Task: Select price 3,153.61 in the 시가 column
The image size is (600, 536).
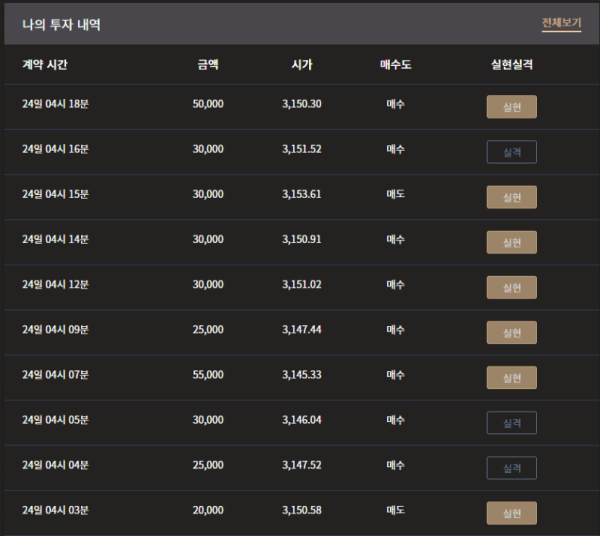Action: coord(302,194)
